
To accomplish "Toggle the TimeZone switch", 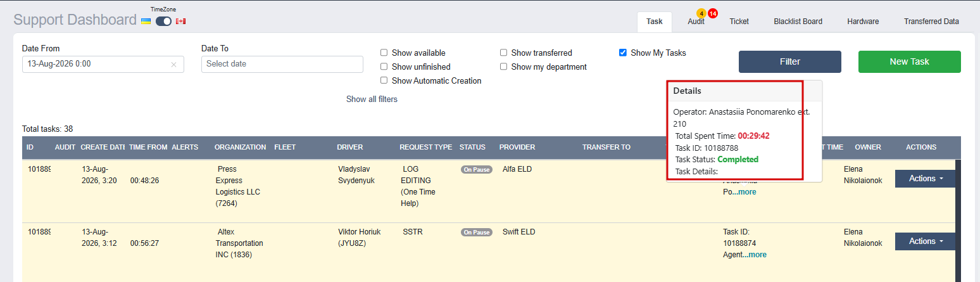I will click(163, 21).
